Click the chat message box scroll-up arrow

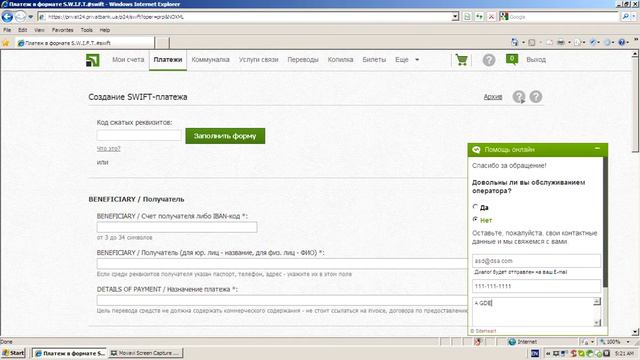click(x=597, y=301)
